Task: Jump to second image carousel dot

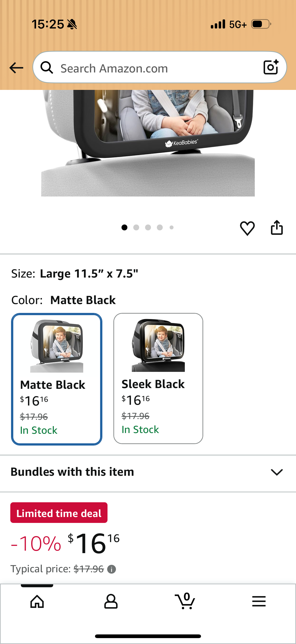Action: (x=136, y=227)
